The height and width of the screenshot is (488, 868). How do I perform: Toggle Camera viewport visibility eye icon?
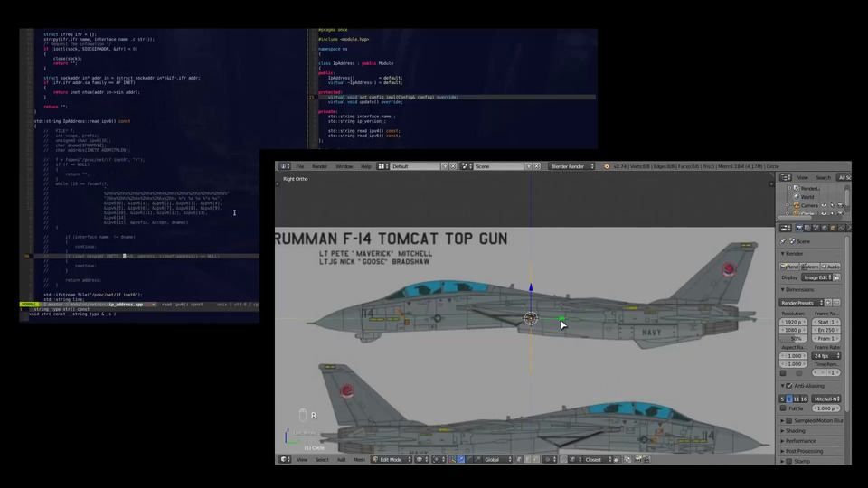(823, 205)
